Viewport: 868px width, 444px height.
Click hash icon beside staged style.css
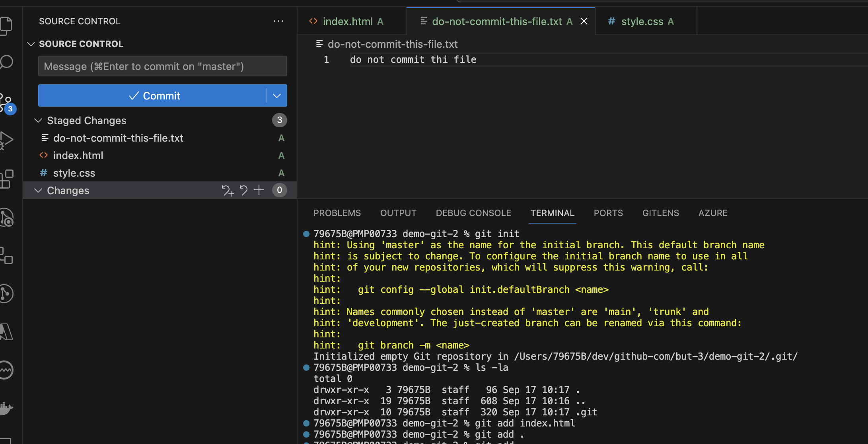click(x=44, y=173)
